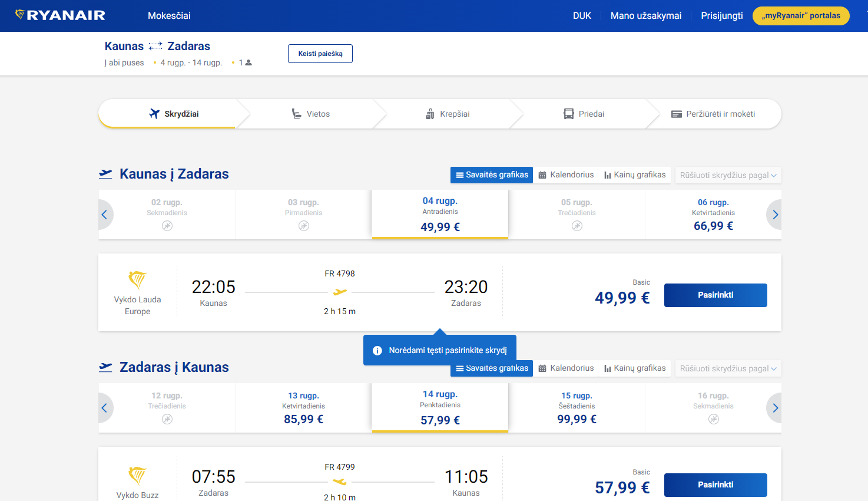Show next dates for Zadaras to Kaunas

pos(774,408)
